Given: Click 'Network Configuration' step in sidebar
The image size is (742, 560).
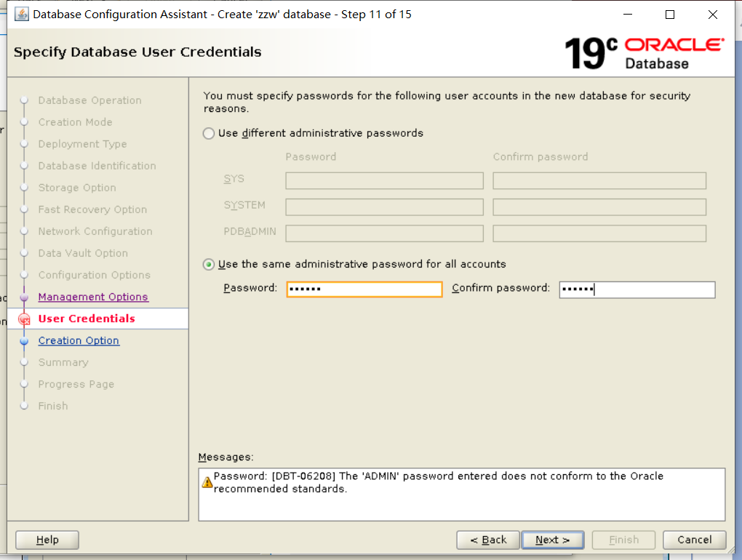Looking at the screenshot, I should coord(95,231).
